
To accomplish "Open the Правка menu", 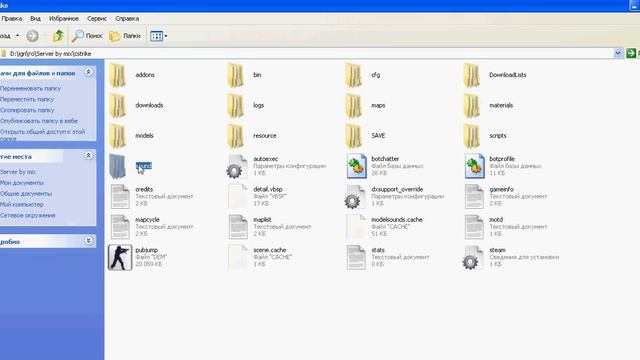I will [11, 18].
